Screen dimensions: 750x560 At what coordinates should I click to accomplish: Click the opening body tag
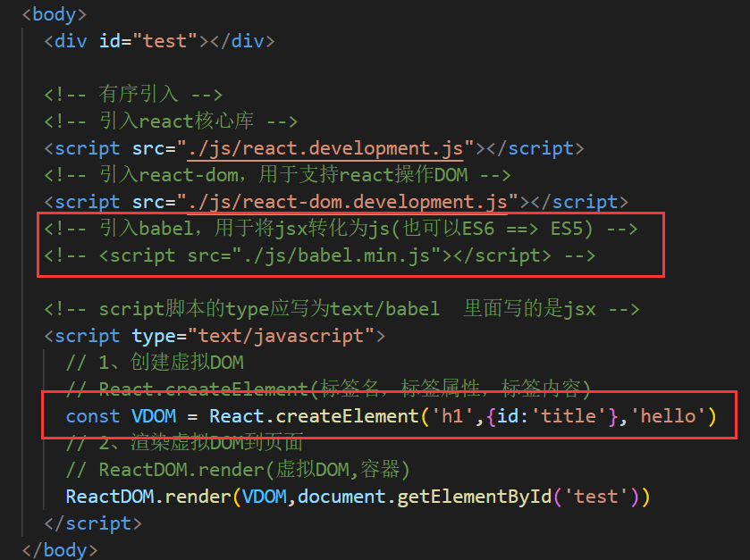(x=54, y=14)
